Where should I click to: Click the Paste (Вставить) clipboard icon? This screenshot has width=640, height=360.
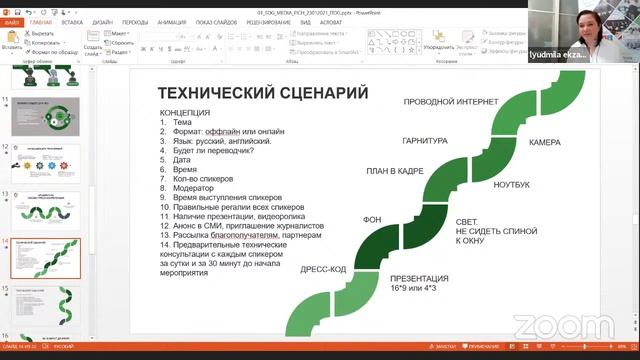tap(12, 38)
